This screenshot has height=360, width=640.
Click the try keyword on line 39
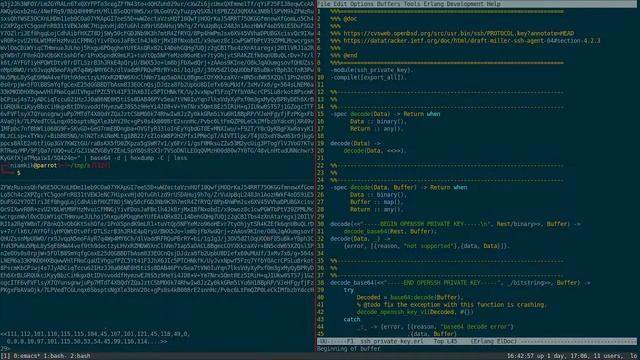(348, 290)
